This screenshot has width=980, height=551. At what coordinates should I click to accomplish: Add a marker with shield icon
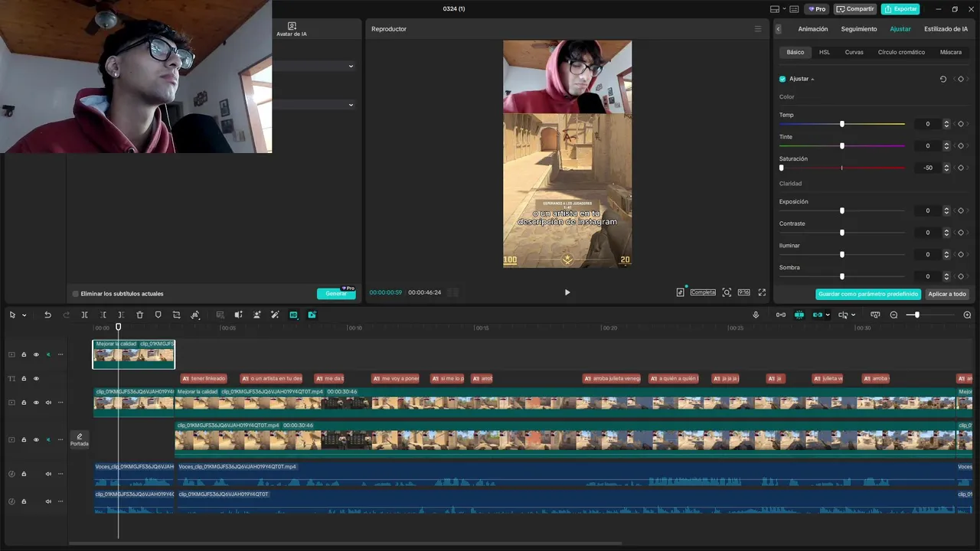click(x=158, y=315)
